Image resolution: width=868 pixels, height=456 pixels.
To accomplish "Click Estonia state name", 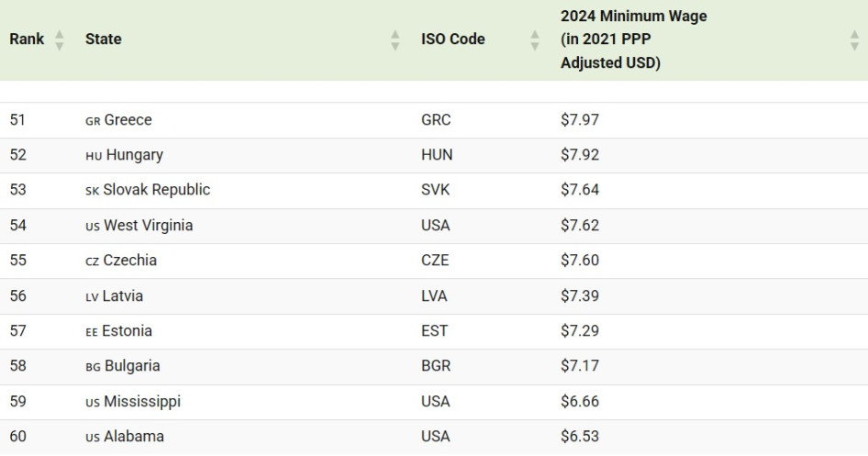I will pyautogui.click(x=128, y=331).
